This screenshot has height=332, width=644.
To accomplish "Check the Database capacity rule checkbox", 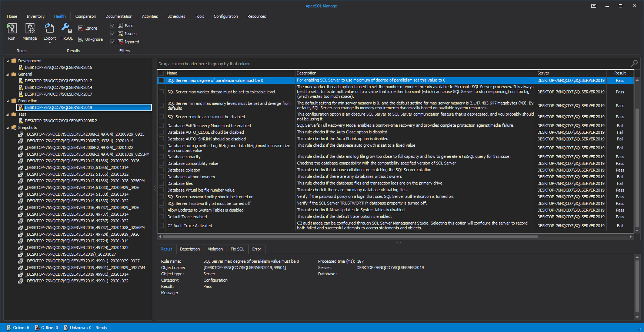I will [161, 157].
